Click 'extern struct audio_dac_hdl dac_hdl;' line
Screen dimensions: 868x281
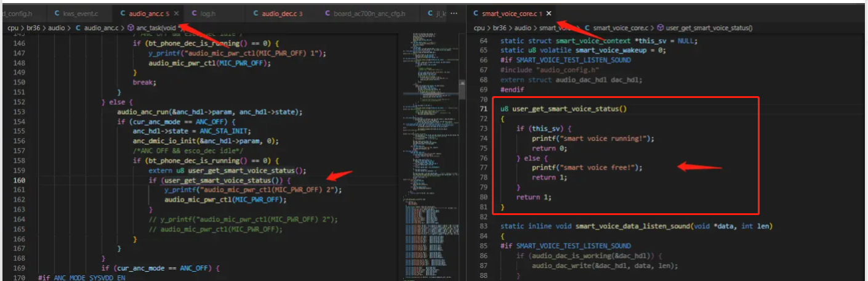(571, 79)
